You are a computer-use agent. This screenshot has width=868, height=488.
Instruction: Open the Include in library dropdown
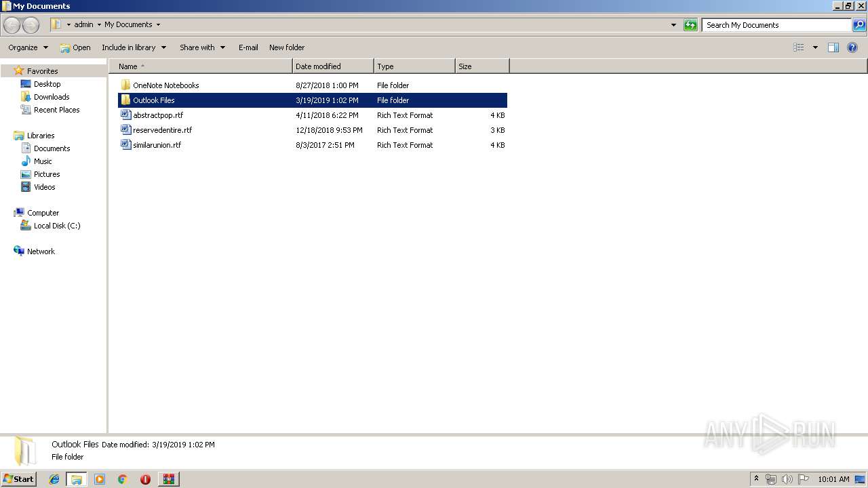(134, 47)
